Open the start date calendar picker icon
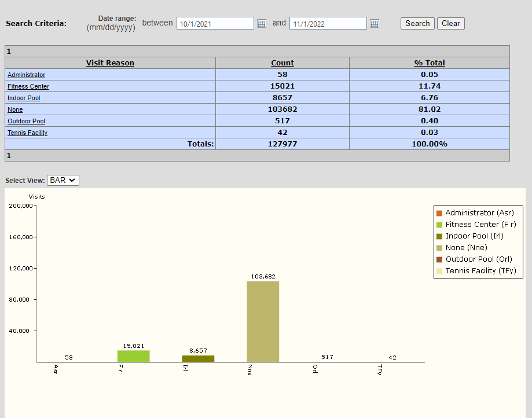The image size is (532, 418). point(261,23)
